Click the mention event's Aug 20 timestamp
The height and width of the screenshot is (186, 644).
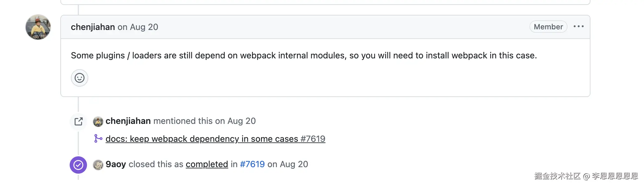tap(241, 121)
